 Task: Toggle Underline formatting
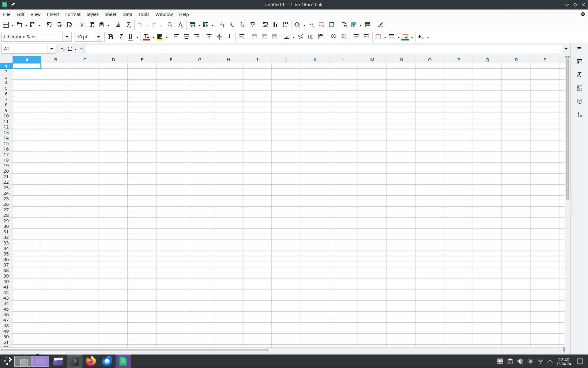pyautogui.click(x=130, y=37)
